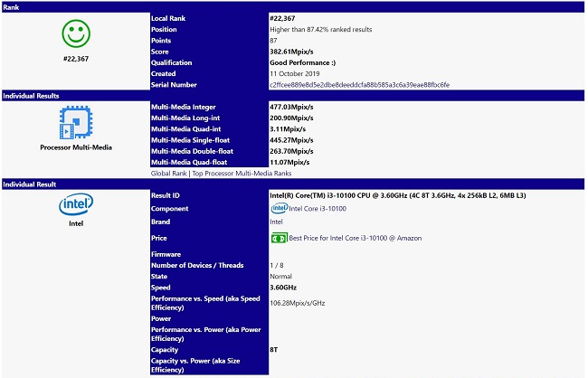The height and width of the screenshot is (378, 588).
Task: Click the small Intel logo beside Component
Action: [279, 208]
